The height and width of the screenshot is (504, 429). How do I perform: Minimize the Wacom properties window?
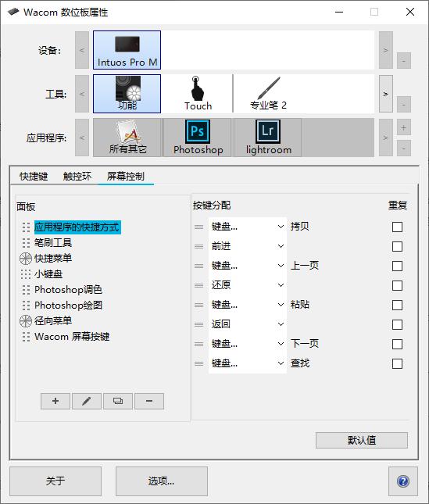tap(339, 13)
